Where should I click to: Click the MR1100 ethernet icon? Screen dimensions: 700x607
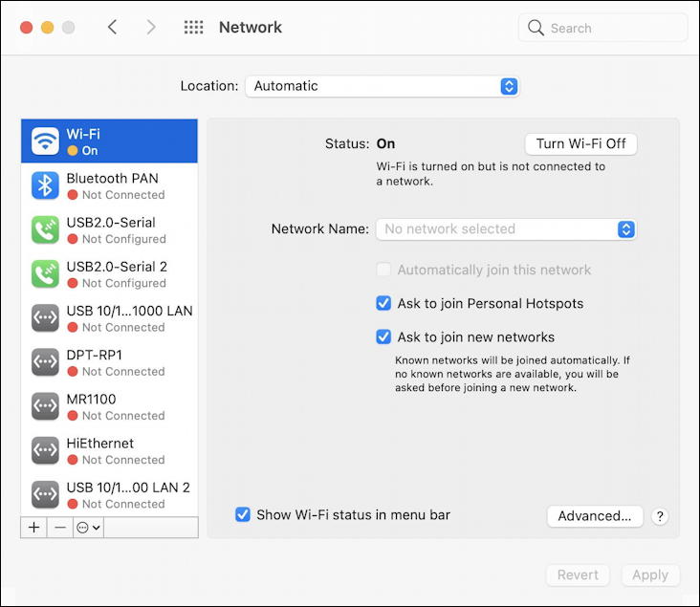45,406
